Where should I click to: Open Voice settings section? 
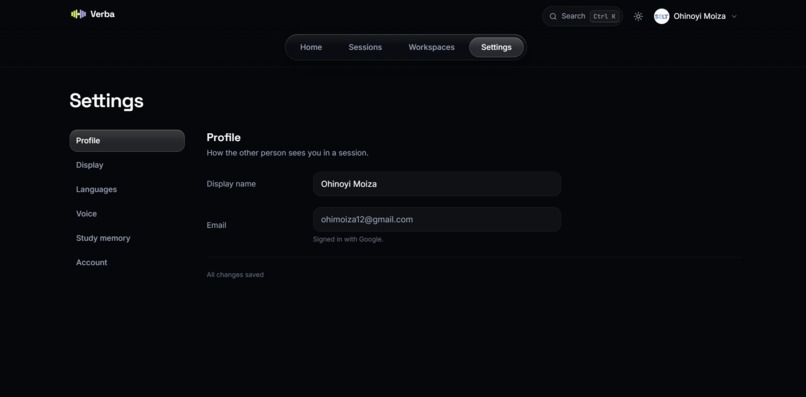click(x=127, y=213)
